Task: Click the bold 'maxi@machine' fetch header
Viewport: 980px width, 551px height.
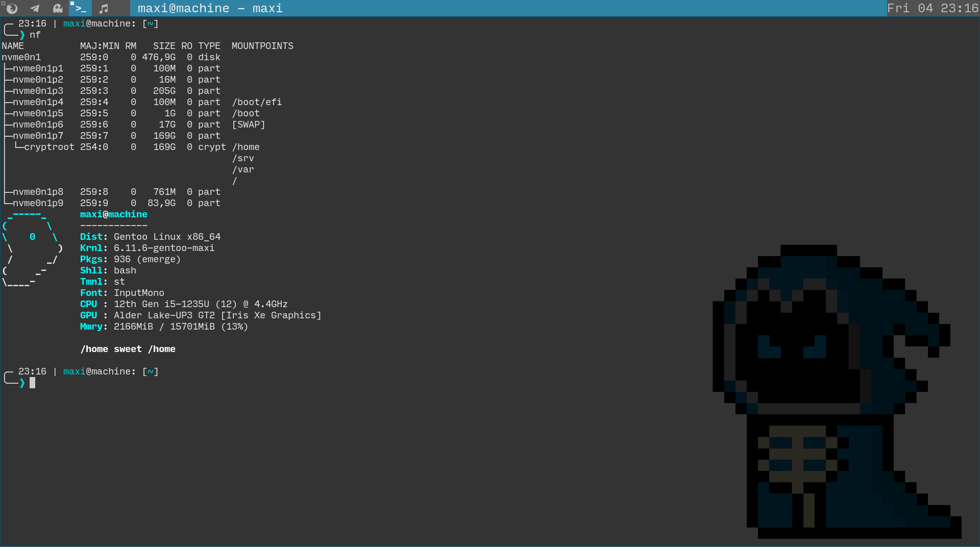Action: coord(114,214)
